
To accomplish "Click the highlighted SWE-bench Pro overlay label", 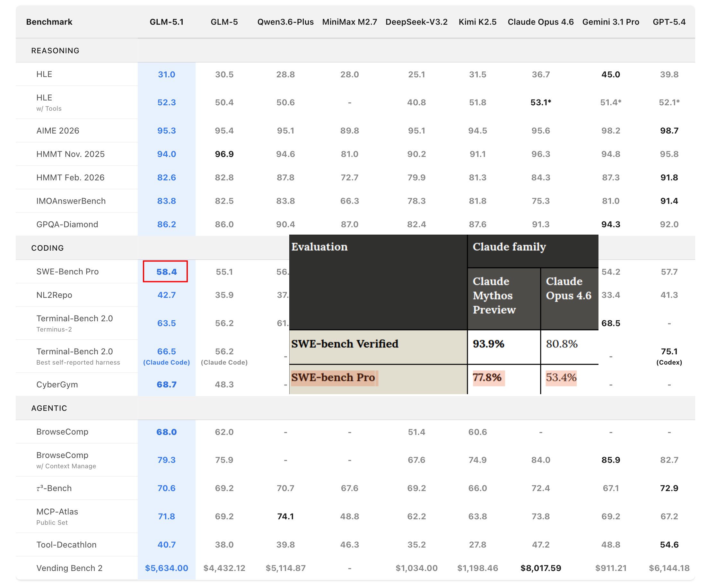I will click(333, 377).
